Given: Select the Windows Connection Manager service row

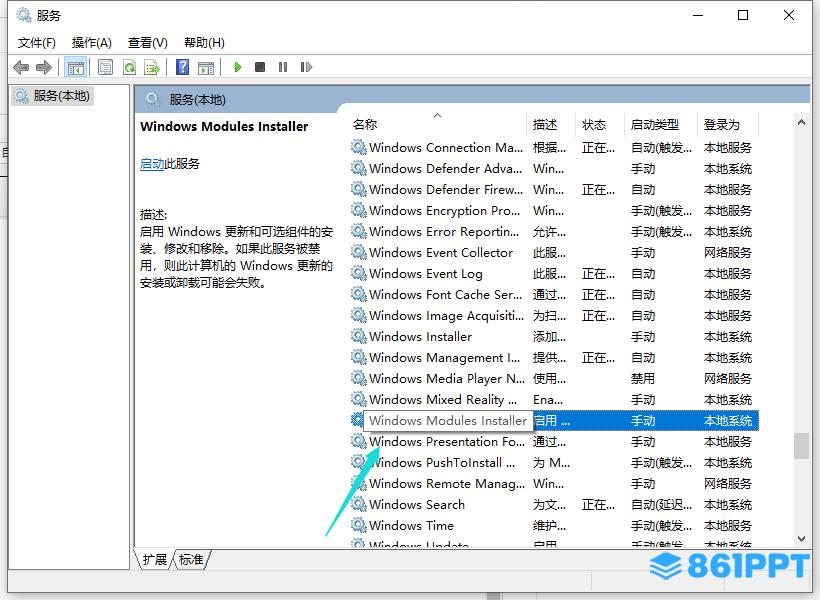Looking at the screenshot, I should 553,148.
